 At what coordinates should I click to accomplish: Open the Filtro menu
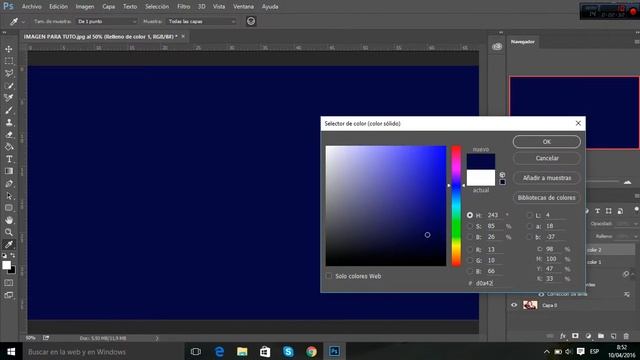coord(183,7)
